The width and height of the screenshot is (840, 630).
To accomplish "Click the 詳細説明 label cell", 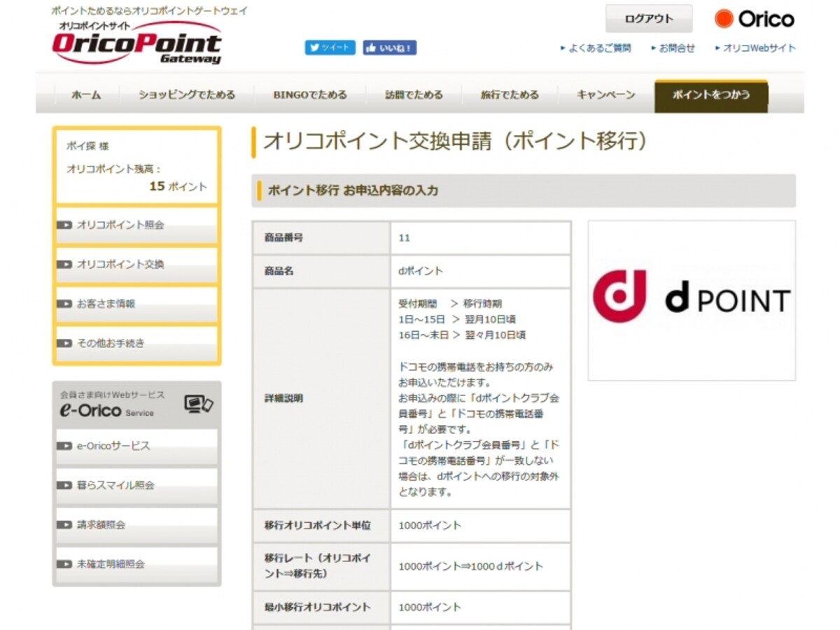I will coord(321,398).
